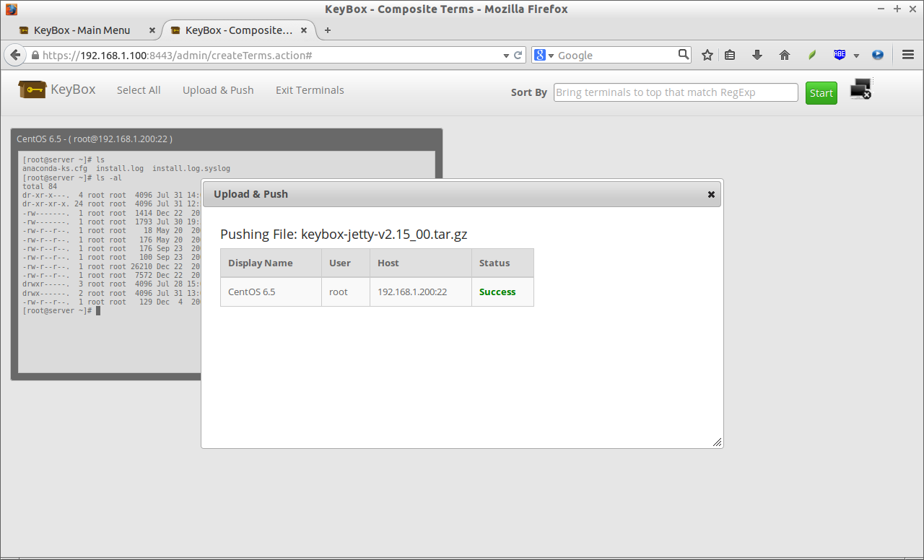Open Upload & Push menu item
Screen dimensions: 924x560
pyautogui.click(x=218, y=90)
